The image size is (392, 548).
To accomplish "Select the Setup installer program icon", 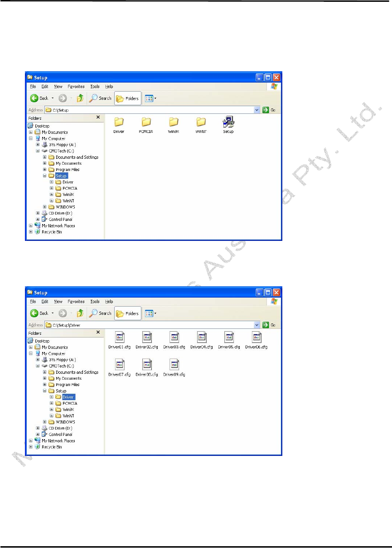I will tap(229, 122).
